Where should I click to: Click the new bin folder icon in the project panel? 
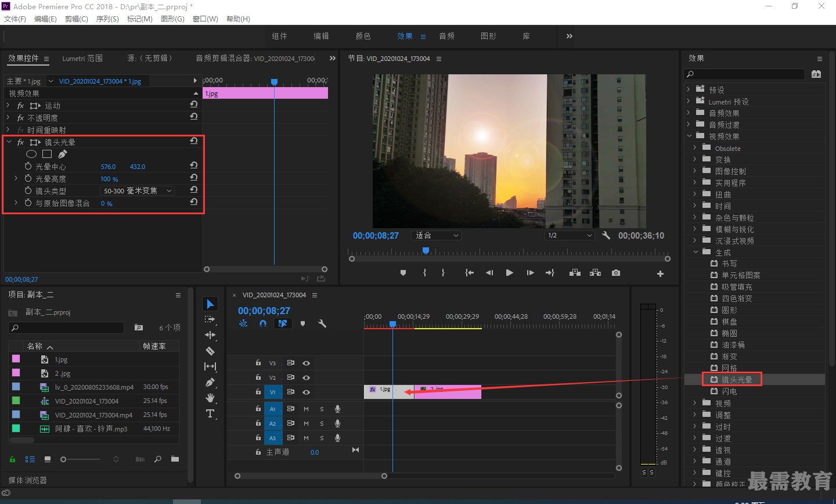(x=175, y=459)
